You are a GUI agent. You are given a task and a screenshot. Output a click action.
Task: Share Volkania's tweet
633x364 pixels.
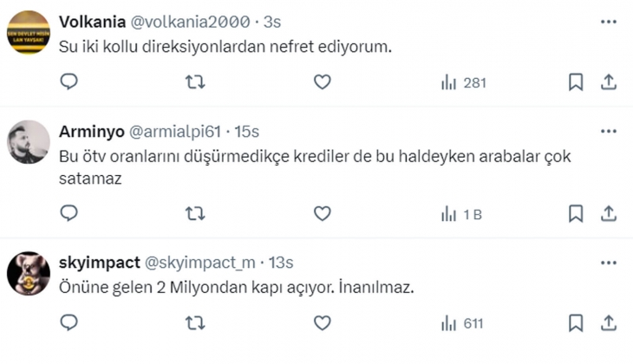pyautogui.click(x=608, y=82)
